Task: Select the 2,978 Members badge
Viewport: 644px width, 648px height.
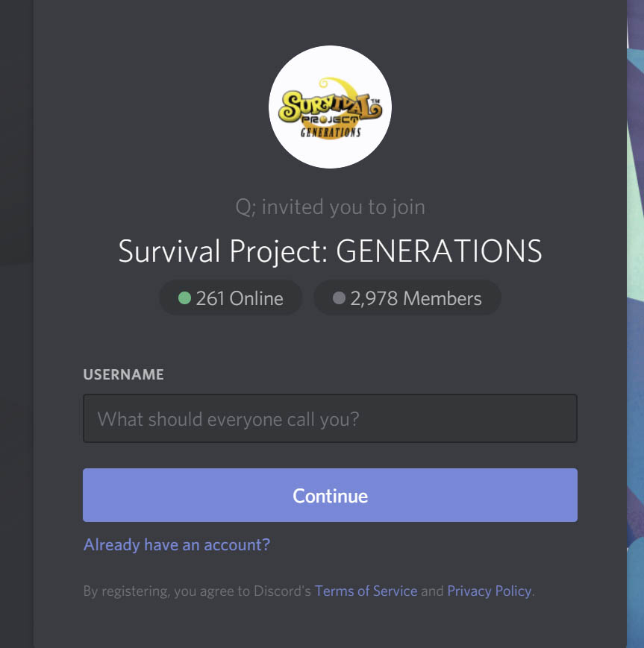Action: (x=407, y=298)
